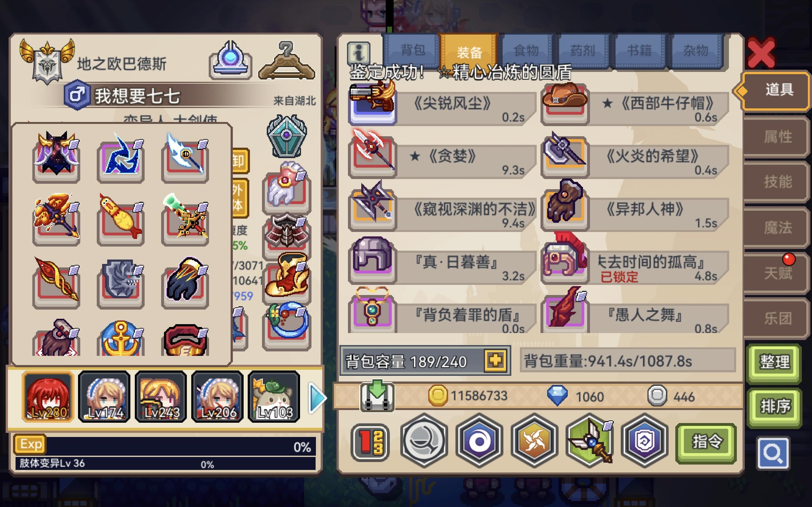This screenshot has width=812, height=507.
Task: Click the Exp progress bar
Action: click(x=165, y=446)
